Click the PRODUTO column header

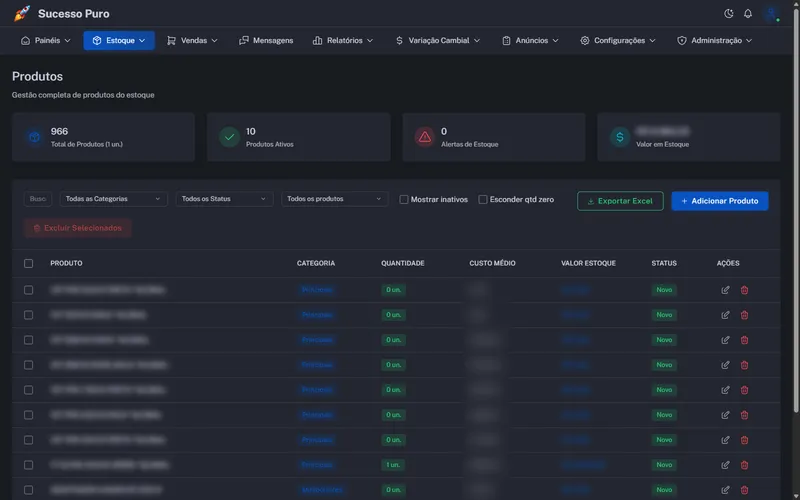(66, 263)
